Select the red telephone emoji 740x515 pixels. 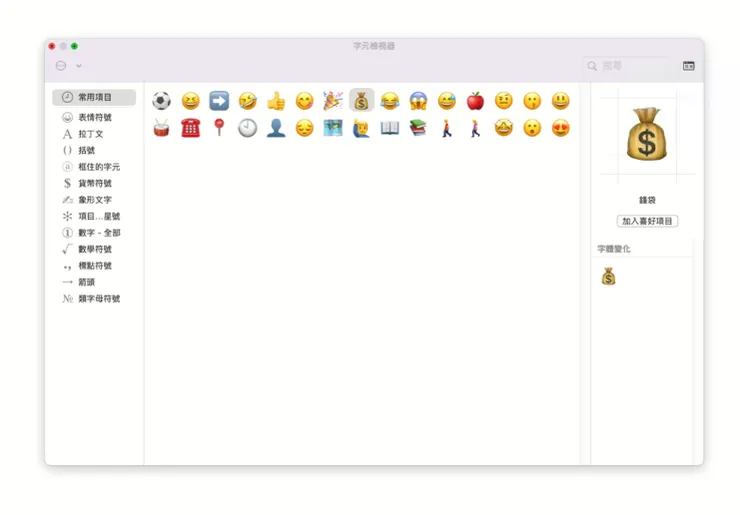coord(191,128)
